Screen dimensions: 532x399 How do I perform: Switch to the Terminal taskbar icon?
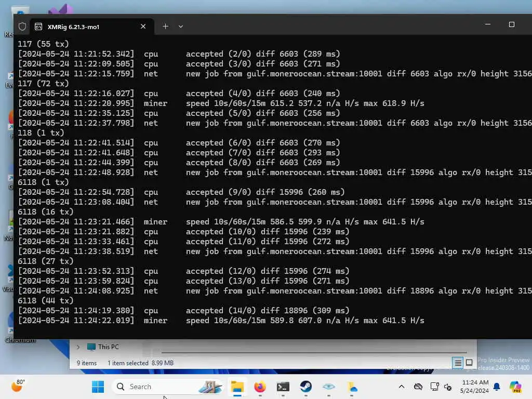(x=283, y=387)
